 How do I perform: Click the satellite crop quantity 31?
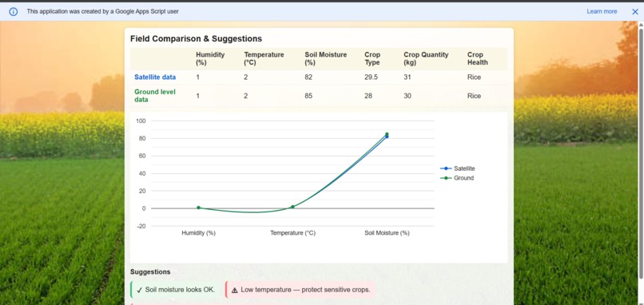(x=407, y=77)
